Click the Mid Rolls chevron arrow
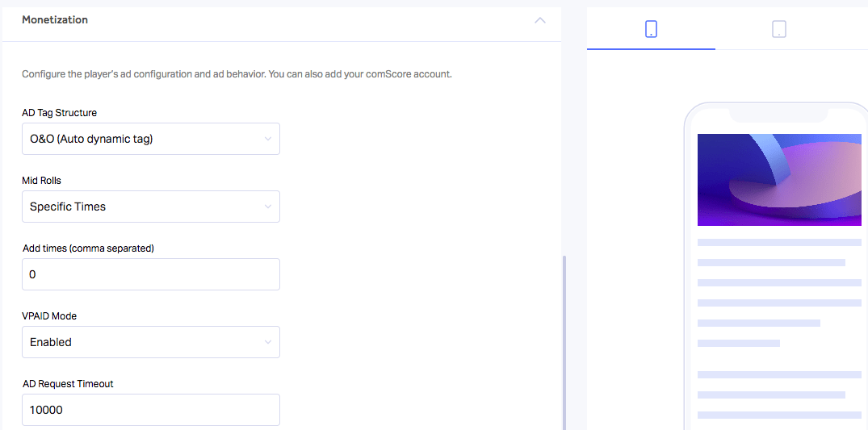Screen dimensions: 868x430 (x=268, y=207)
